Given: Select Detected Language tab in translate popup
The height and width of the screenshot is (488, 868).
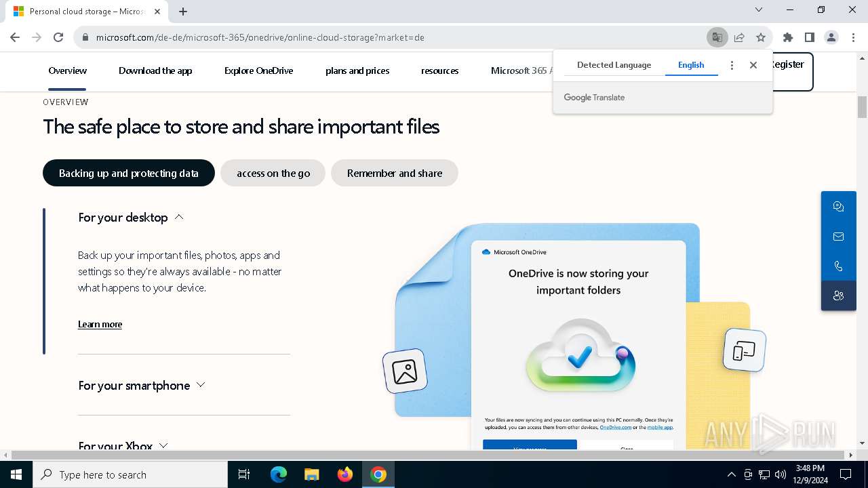Looking at the screenshot, I should coord(614,65).
